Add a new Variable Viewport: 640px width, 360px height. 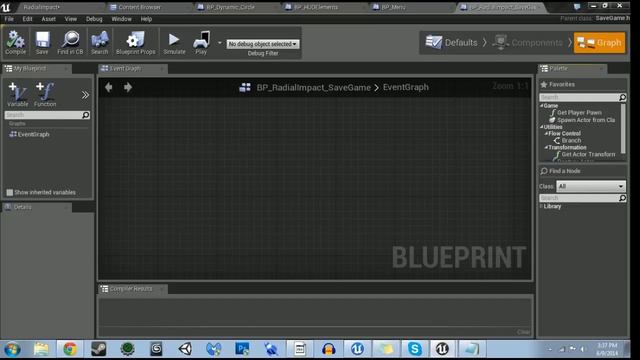(x=18, y=94)
